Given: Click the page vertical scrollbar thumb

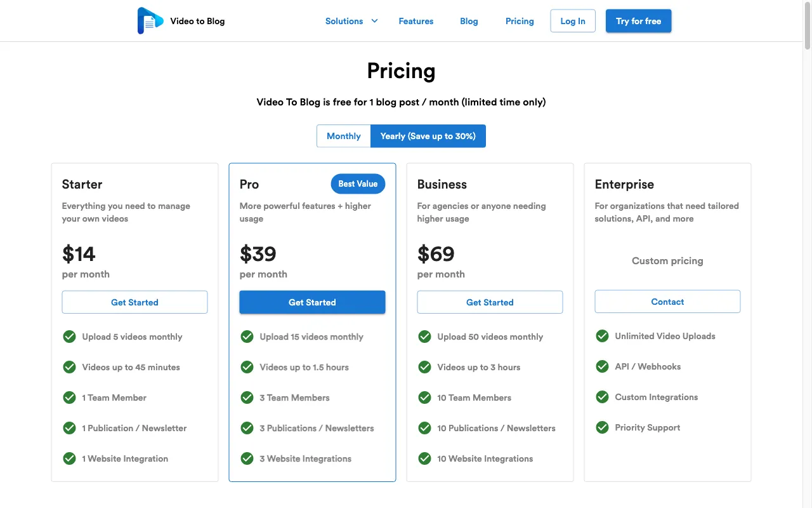Looking at the screenshot, I should [x=807, y=25].
